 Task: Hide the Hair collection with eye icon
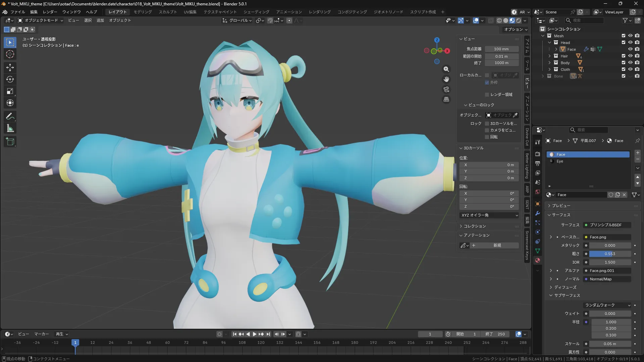[630, 56]
